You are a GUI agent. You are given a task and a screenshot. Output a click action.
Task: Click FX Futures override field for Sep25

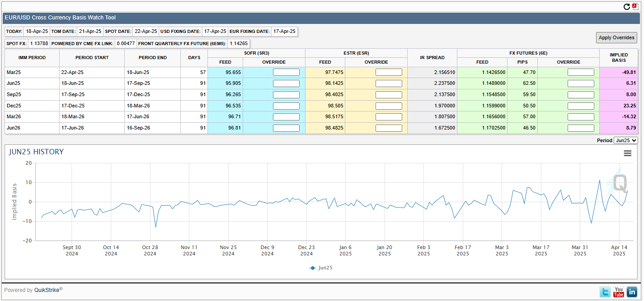[581, 94]
